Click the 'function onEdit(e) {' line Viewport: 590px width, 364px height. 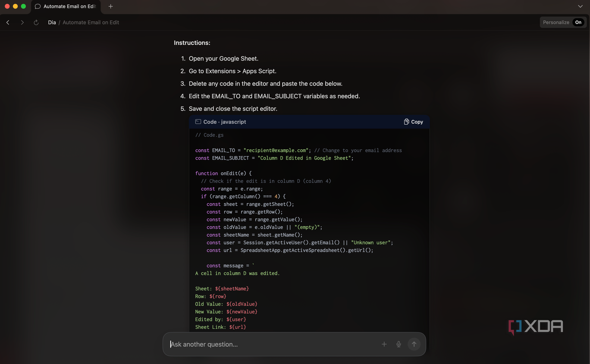point(223,173)
